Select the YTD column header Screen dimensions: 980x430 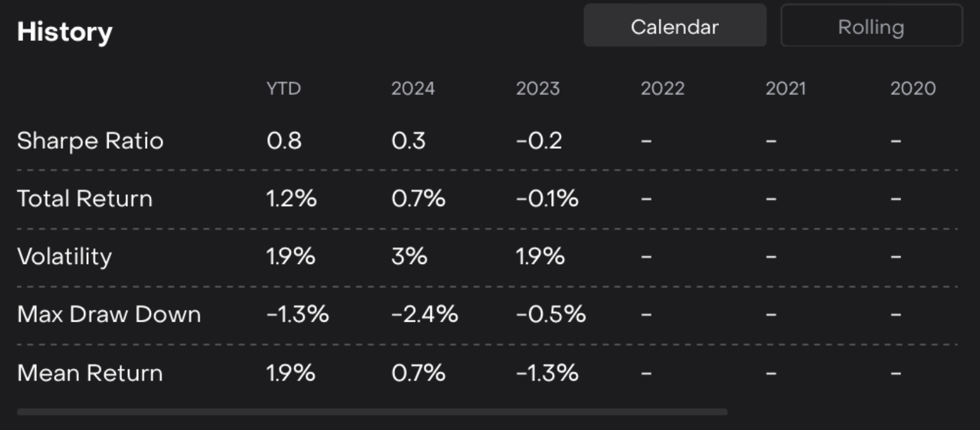click(283, 88)
